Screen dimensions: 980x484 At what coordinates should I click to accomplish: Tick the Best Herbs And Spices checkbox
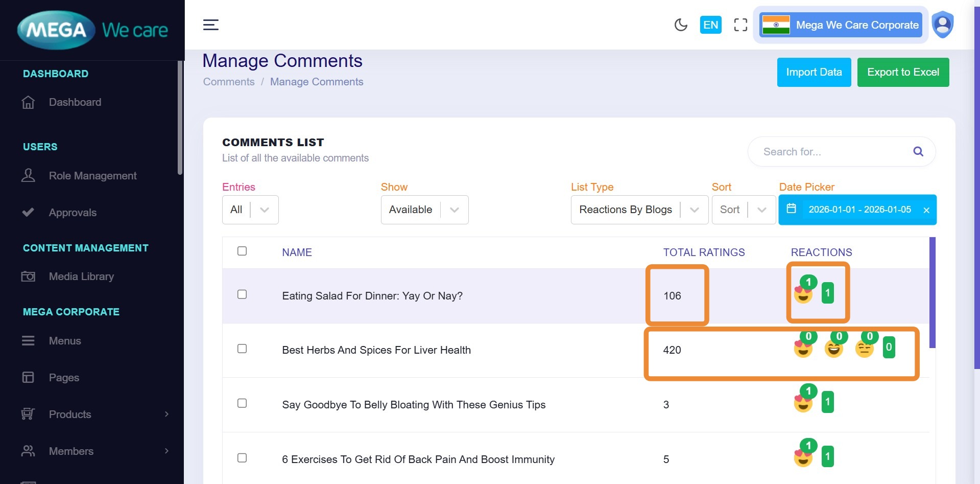[242, 349]
